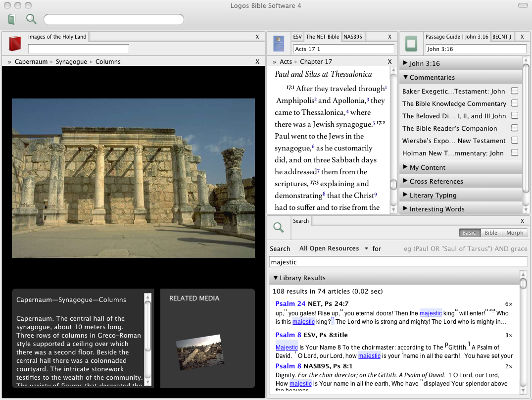Click the Search panel magnifier icon
Image resolution: width=532 pixels, height=400 pixels.
coord(279,227)
